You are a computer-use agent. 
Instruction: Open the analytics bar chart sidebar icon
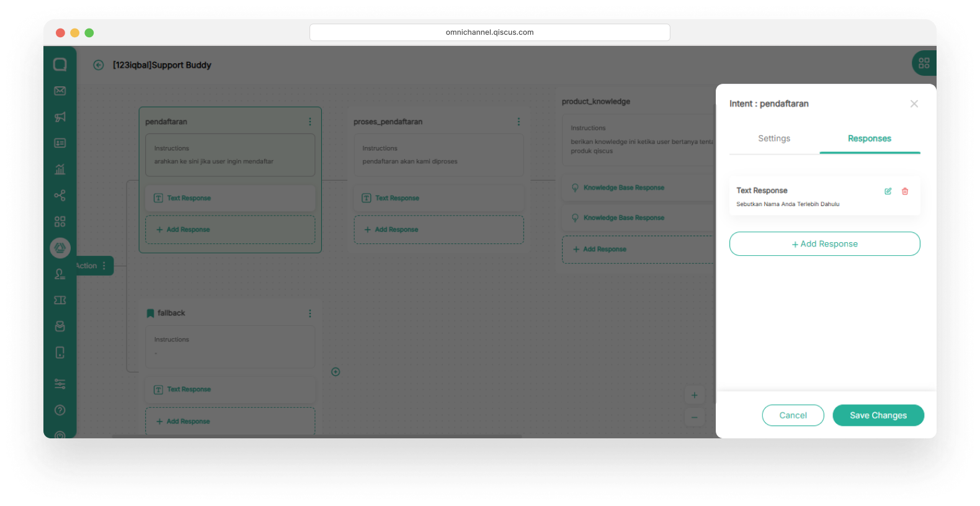60,169
